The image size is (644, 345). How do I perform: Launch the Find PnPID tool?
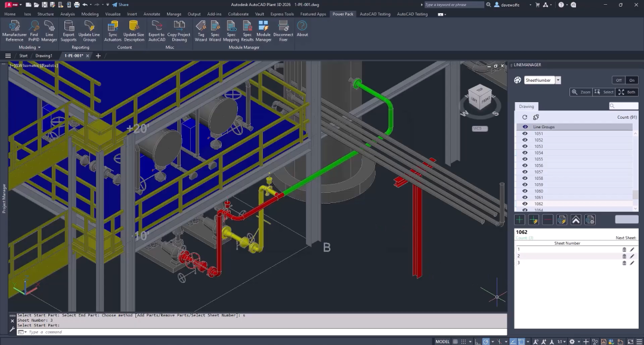pyautogui.click(x=33, y=31)
